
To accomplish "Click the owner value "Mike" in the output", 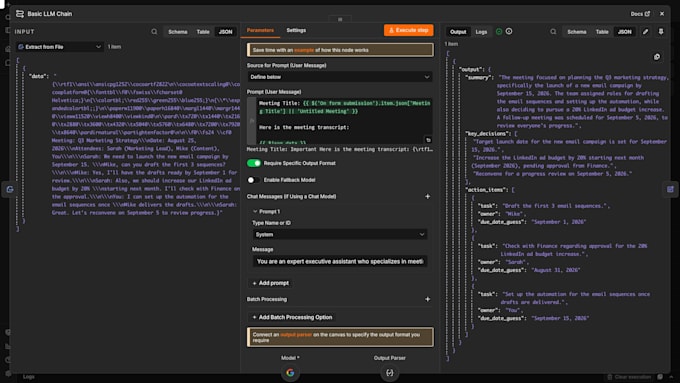I will (514, 214).
